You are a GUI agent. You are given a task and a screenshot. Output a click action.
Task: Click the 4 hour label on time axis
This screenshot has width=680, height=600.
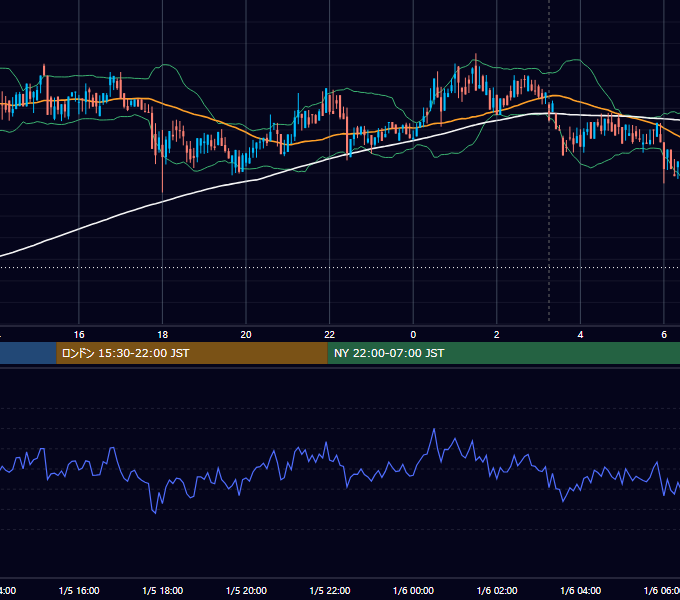580,335
